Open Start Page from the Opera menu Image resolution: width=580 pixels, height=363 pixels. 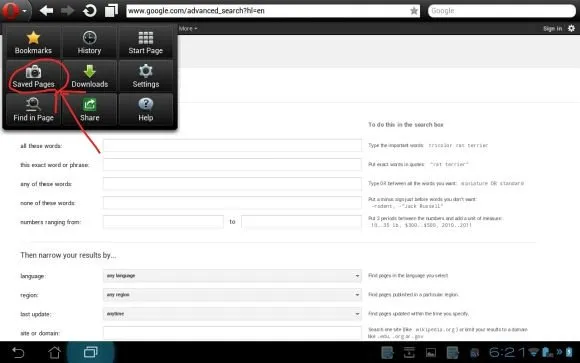pyautogui.click(x=146, y=43)
